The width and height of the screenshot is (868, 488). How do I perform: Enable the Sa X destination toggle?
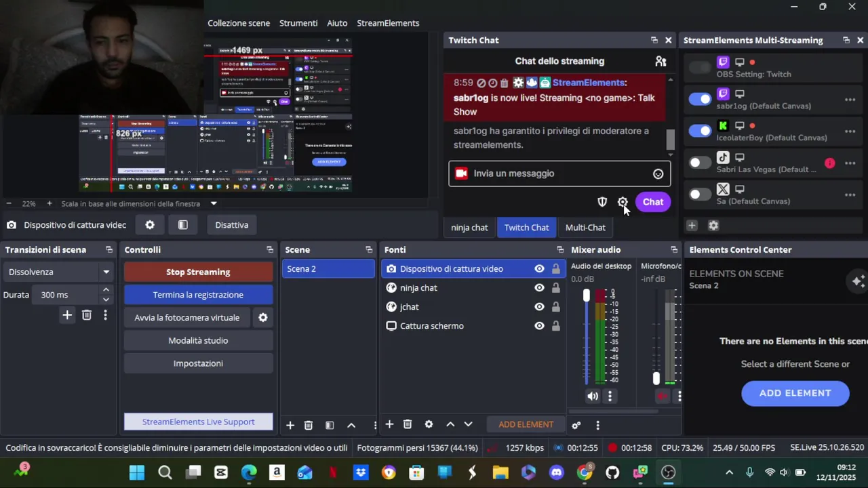[x=700, y=195]
